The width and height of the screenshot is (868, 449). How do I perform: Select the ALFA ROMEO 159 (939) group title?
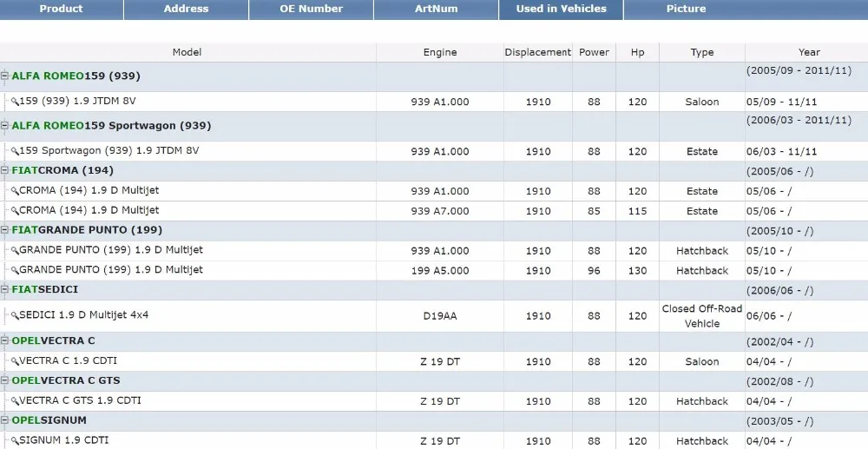76,76
